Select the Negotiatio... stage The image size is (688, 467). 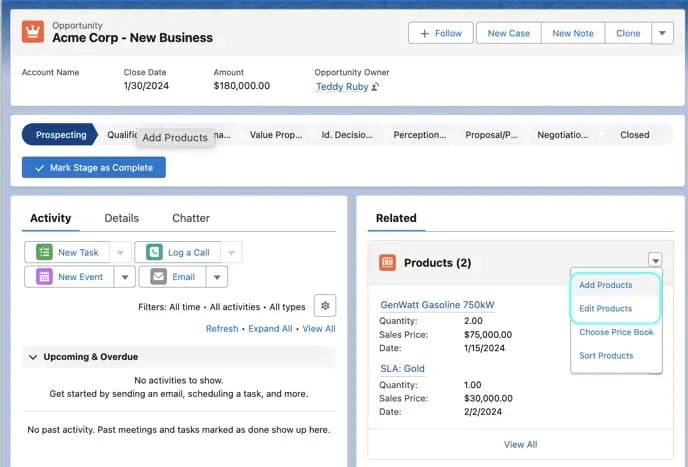563,135
